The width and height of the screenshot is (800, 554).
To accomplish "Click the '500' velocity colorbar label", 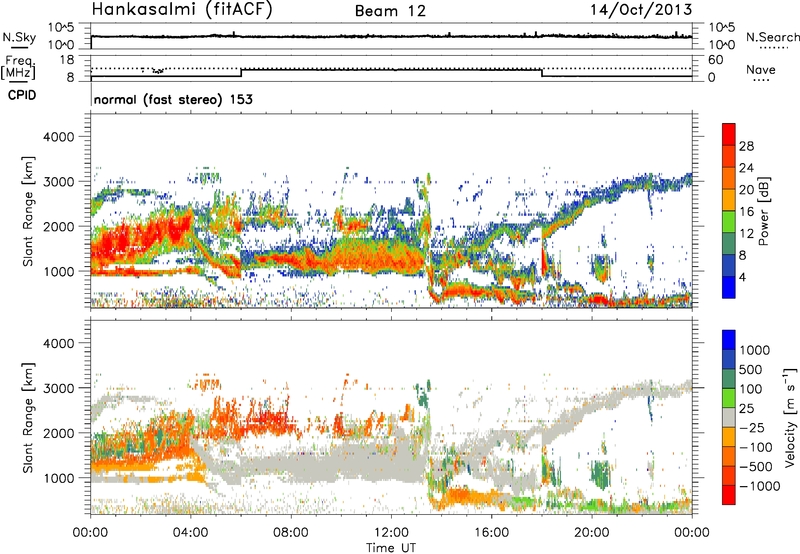I will [x=751, y=369].
